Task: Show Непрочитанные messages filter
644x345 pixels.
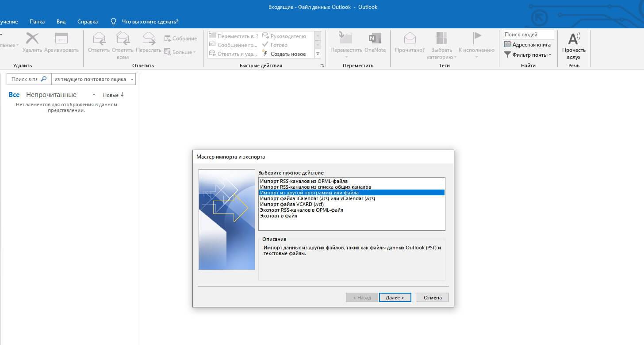Action: pyautogui.click(x=51, y=95)
